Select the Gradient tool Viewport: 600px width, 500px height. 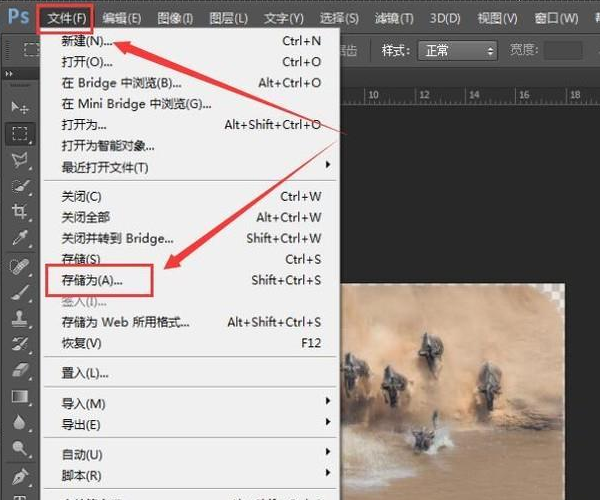[x=20, y=396]
